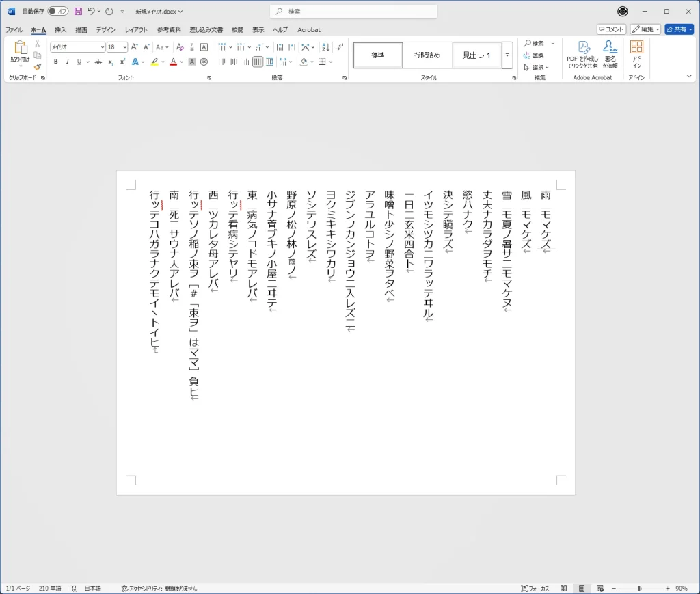This screenshot has height=594, width=700.
Task: Click the Bold formatting icon
Action: (x=56, y=62)
